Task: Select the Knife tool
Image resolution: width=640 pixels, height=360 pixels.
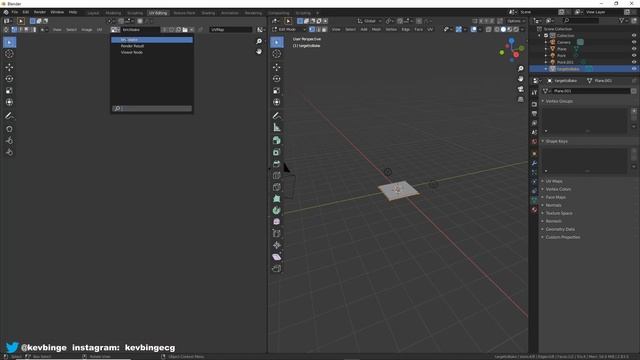Action: point(277,187)
